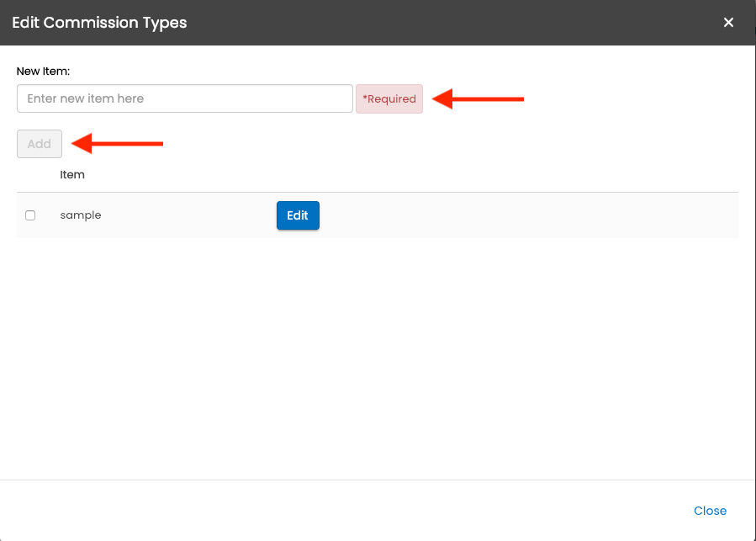
Task: Click the 'New Item:' label
Action: pyautogui.click(x=43, y=72)
